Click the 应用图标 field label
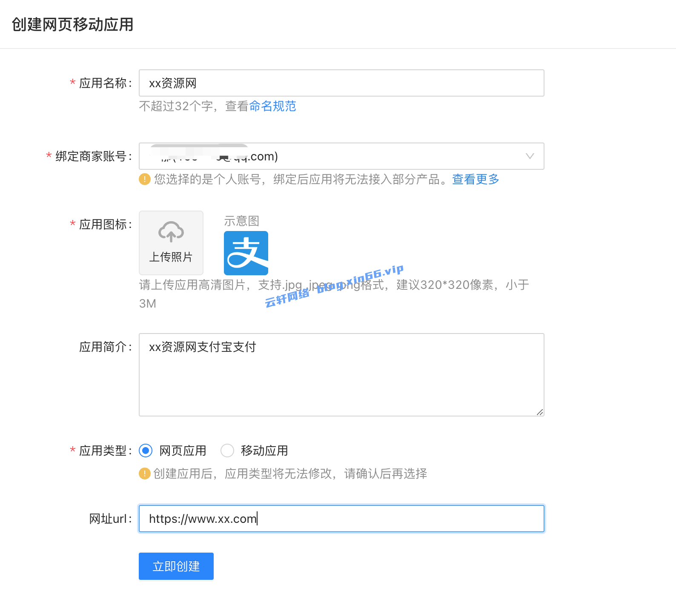Screen dimensions: 676x616 pyautogui.click(x=106, y=224)
